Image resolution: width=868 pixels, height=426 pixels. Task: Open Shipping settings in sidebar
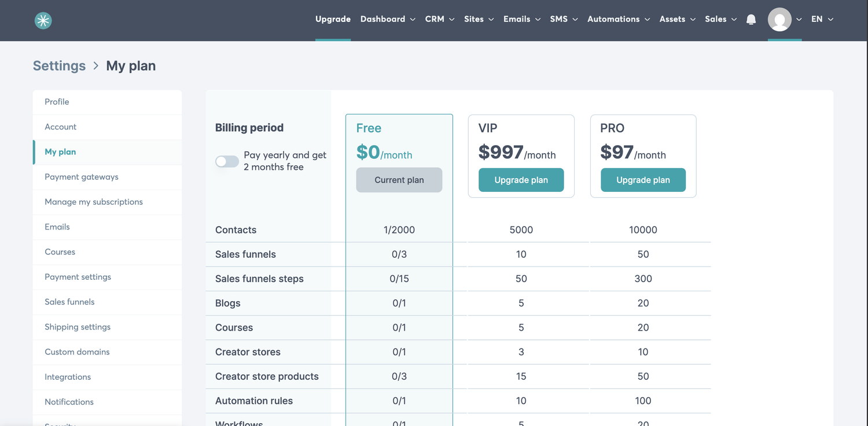click(107, 327)
